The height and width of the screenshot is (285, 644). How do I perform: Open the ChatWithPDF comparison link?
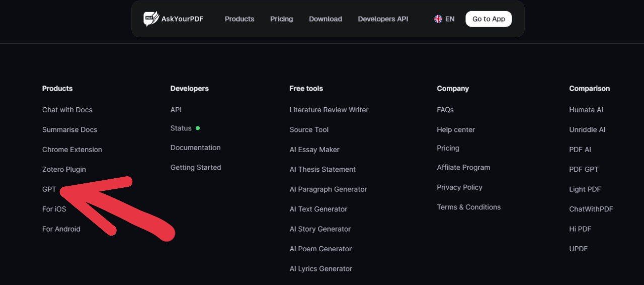591,209
